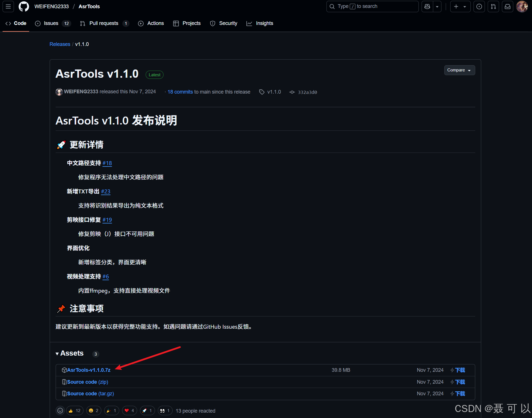This screenshot has width=532, height=418.
Task: Click the Latest release badge
Action: 154,75
